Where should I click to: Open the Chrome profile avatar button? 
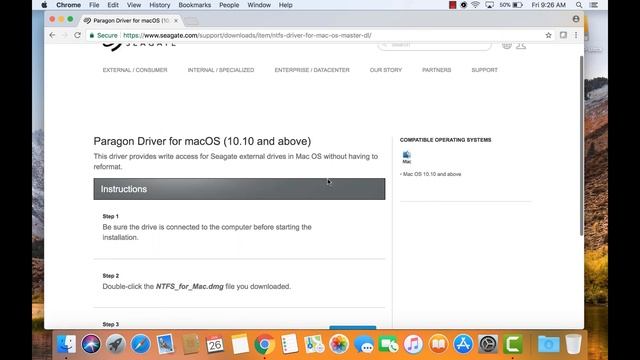(576, 19)
